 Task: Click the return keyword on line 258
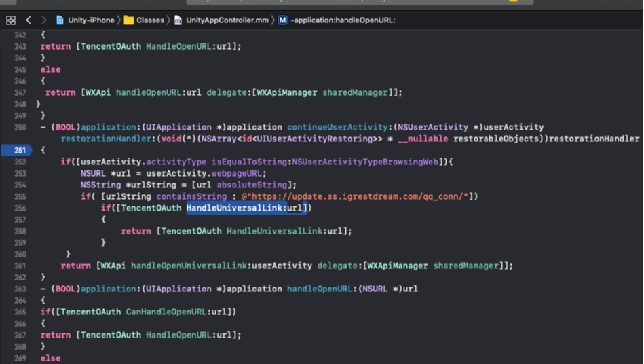click(136, 232)
